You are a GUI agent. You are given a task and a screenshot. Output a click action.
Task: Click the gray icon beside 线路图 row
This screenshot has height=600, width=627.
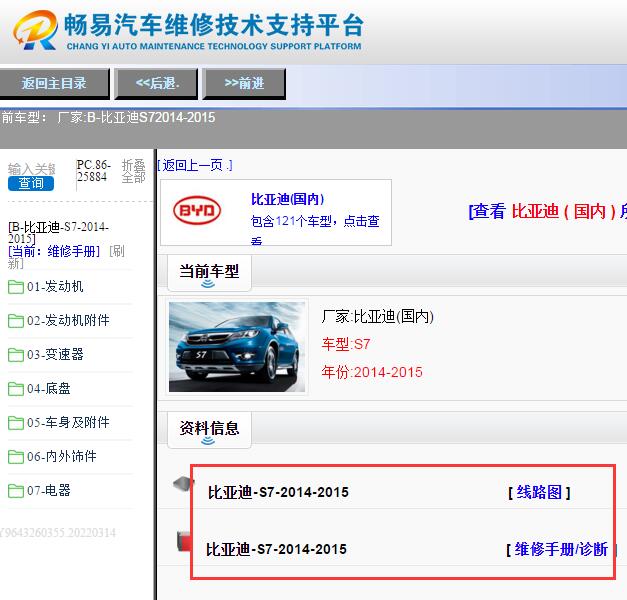coord(183,483)
